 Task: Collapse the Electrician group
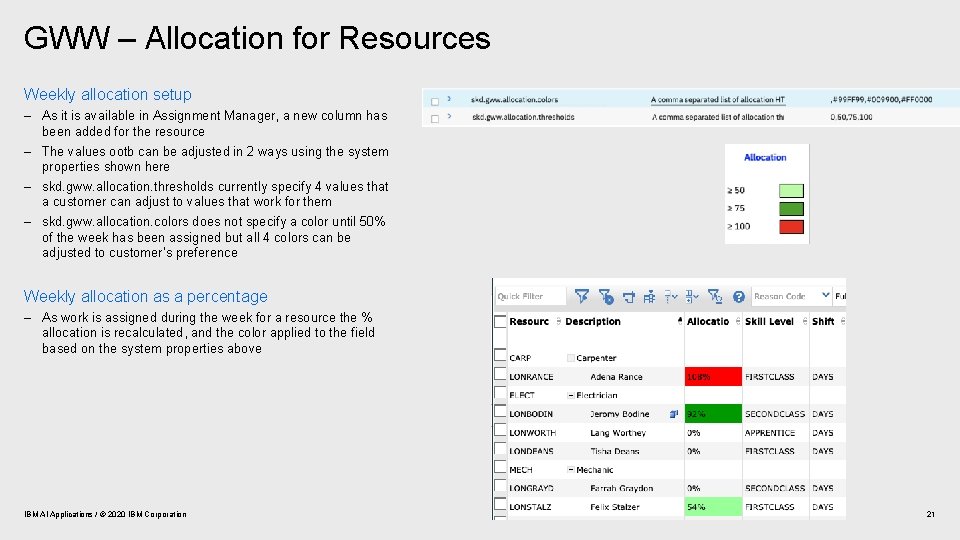click(x=571, y=396)
